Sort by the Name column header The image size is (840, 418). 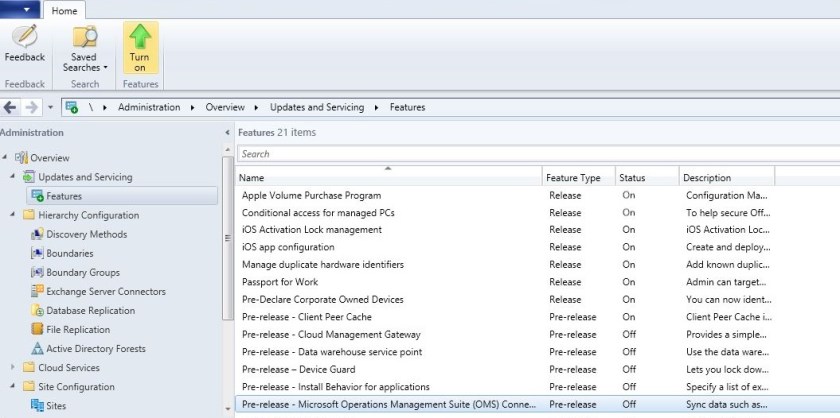click(x=388, y=178)
